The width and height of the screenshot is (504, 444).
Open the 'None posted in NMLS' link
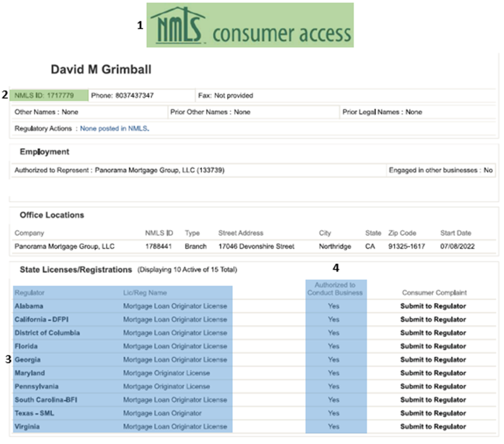tap(114, 129)
